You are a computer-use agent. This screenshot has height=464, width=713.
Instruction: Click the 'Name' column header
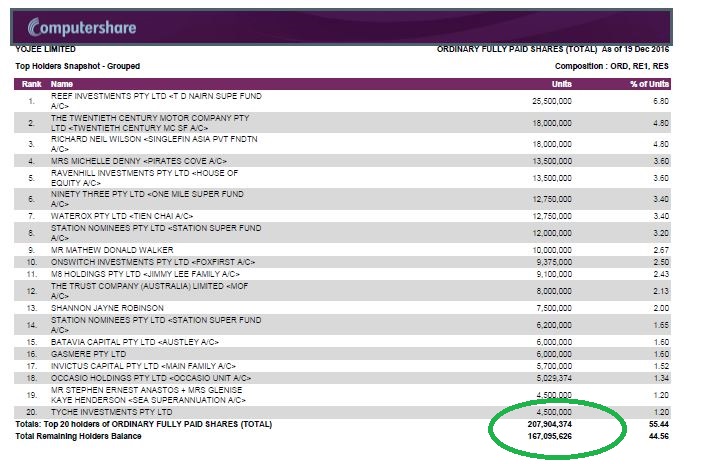pyautogui.click(x=62, y=84)
